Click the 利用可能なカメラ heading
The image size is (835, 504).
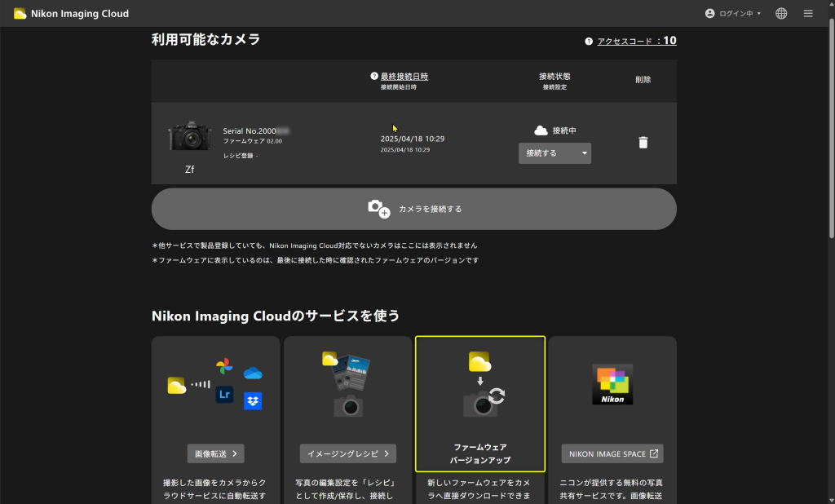click(205, 39)
